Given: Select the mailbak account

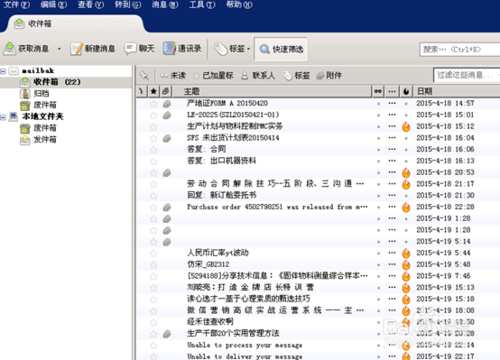Looking at the screenshot, I should 38,71.
